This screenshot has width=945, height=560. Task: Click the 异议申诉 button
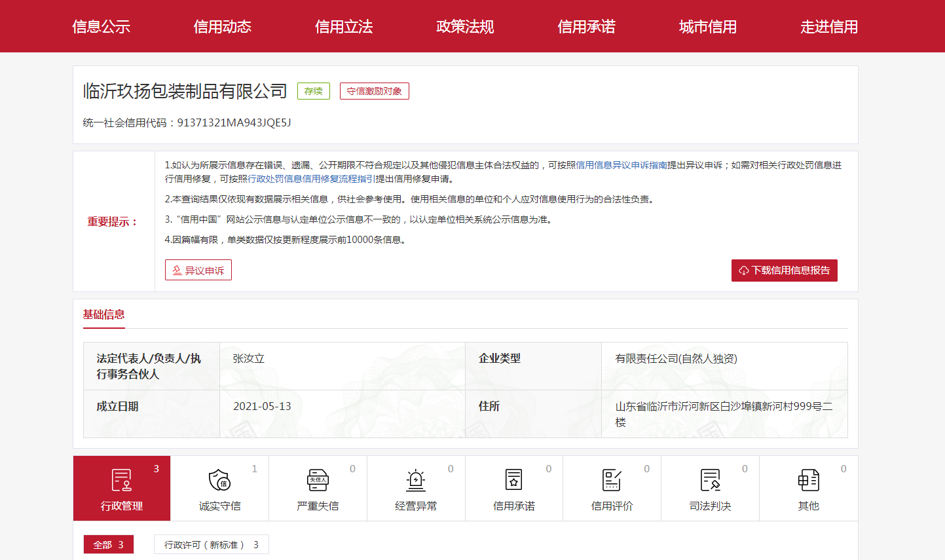198,271
